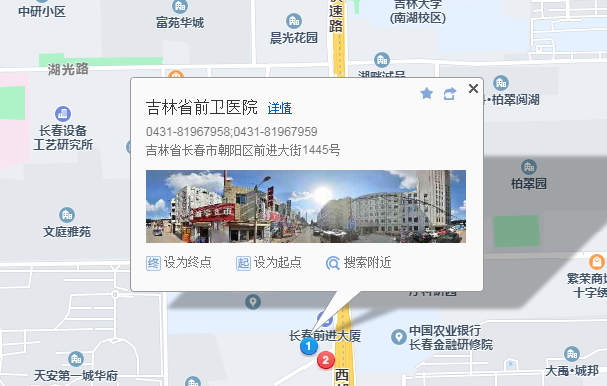This screenshot has width=607, height=386.
Task: Click the 晨光花园 residential icon
Action: [294, 21]
